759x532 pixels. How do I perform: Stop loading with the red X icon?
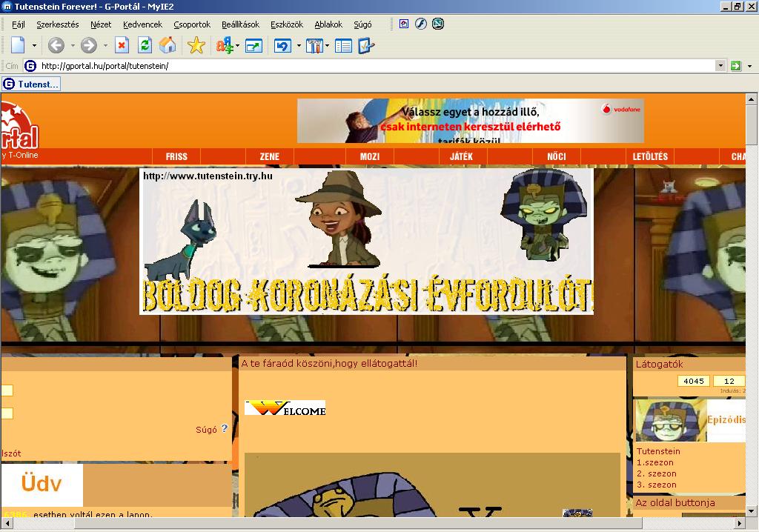point(122,45)
